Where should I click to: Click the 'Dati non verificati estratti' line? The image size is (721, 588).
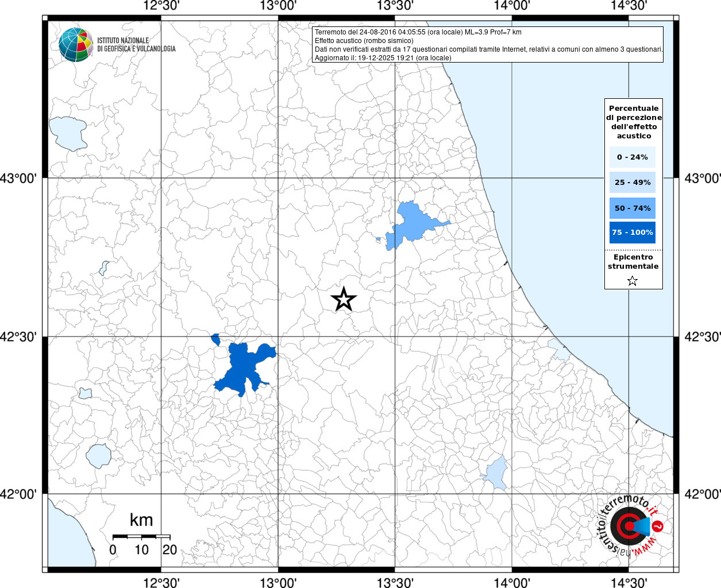[x=488, y=49]
